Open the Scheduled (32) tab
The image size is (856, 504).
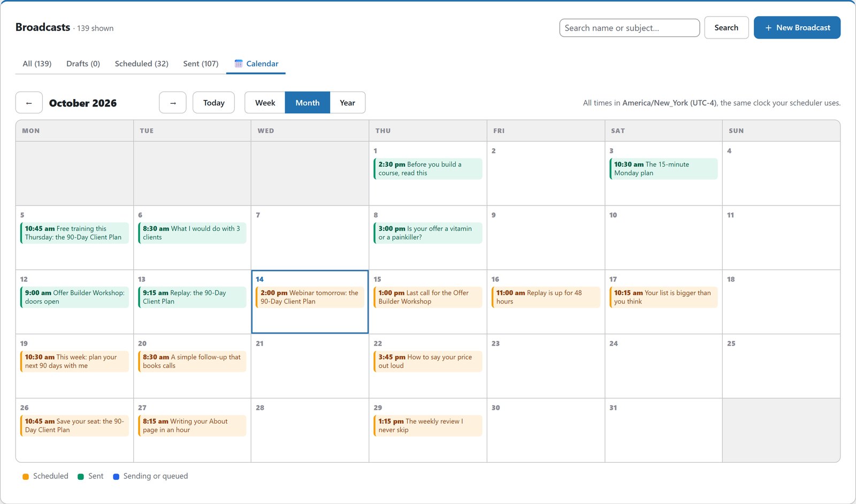(142, 64)
